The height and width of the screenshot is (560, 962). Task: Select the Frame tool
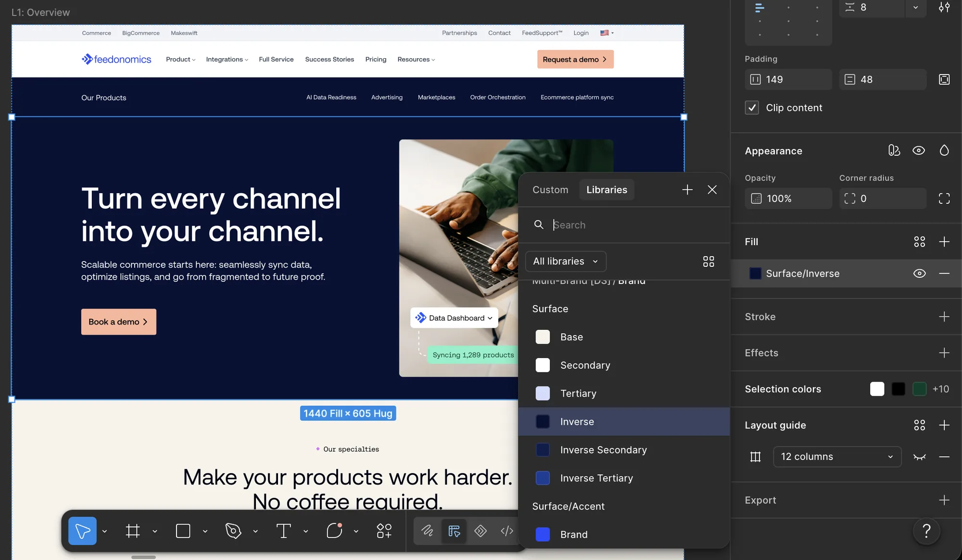point(133,531)
